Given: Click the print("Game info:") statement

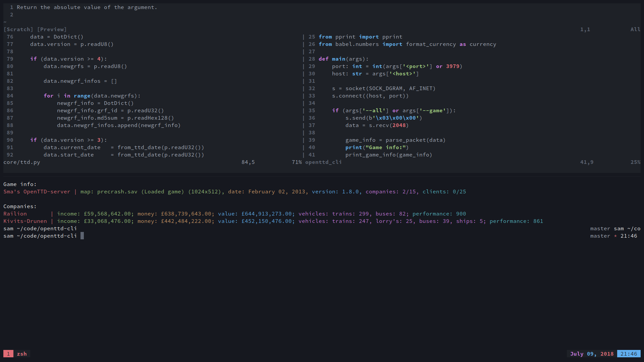Looking at the screenshot, I should pos(377,147).
